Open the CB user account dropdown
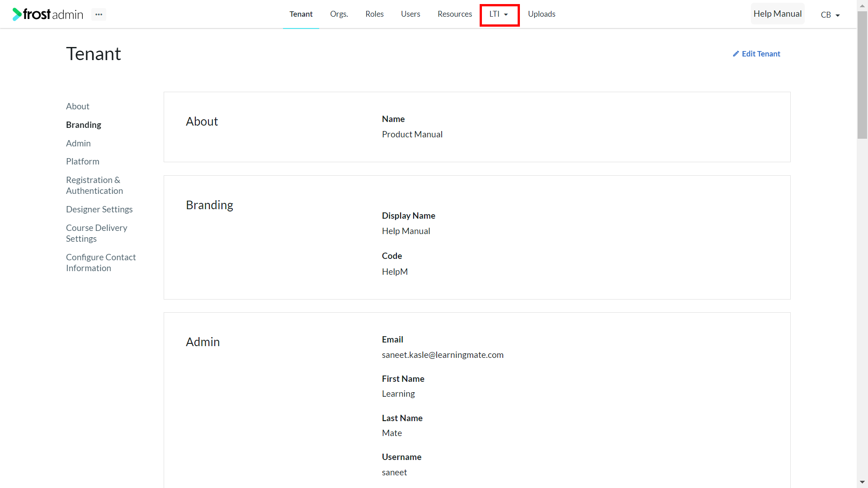 pos(830,15)
